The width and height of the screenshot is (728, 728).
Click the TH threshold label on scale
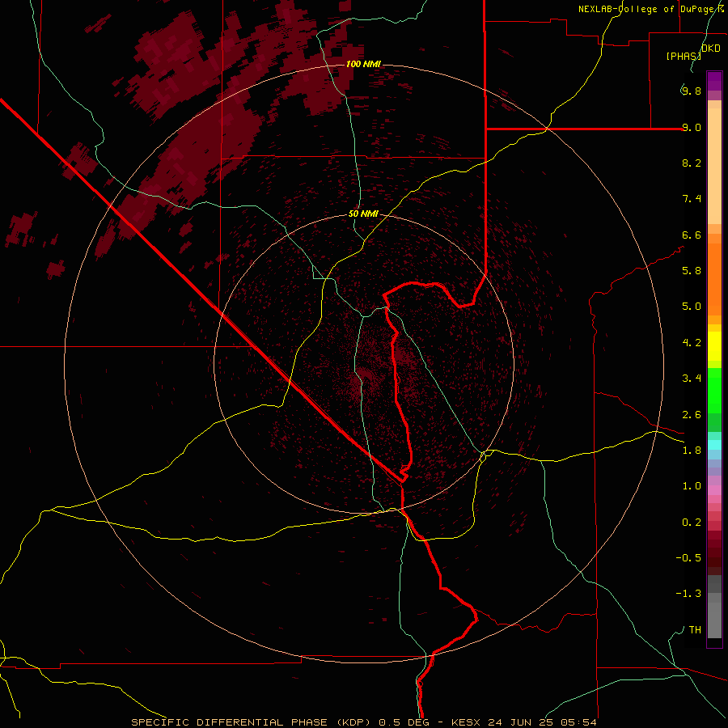[695, 630]
